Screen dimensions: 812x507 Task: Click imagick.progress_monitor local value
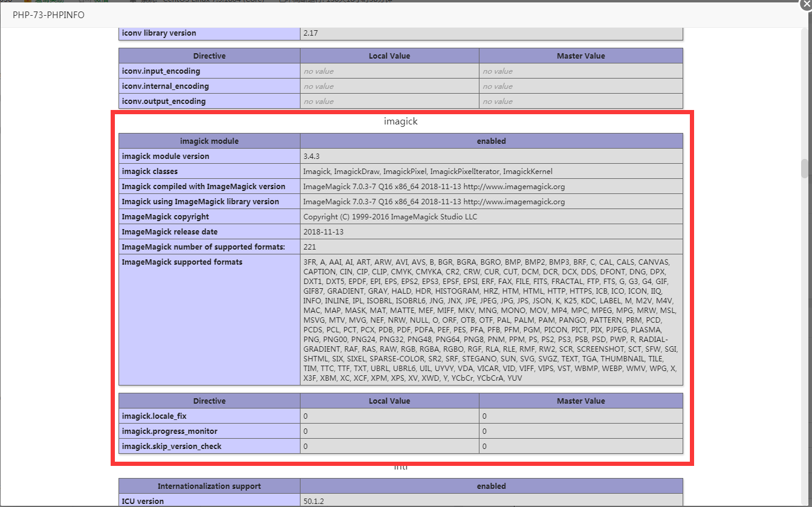point(306,431)
